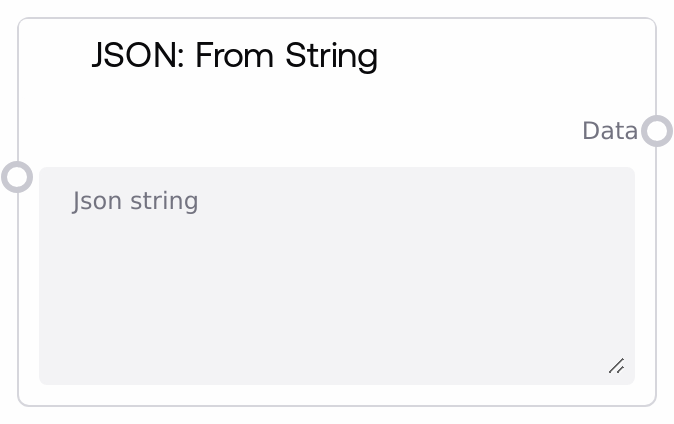Image resolution: width=674 pixels, height=424 pixels.
Task: Click the bottom-left corner of the Json string textarea
Action: 48,376
